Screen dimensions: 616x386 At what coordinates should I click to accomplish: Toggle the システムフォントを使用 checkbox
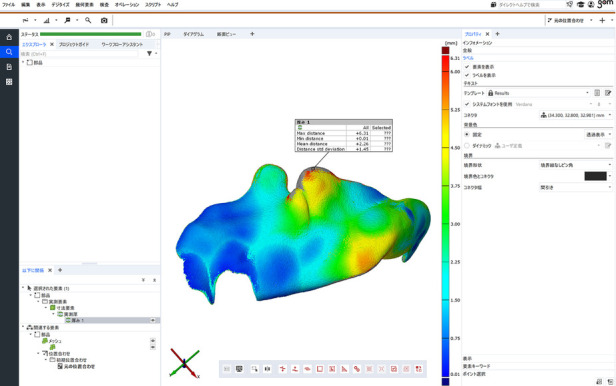point(467,104)
